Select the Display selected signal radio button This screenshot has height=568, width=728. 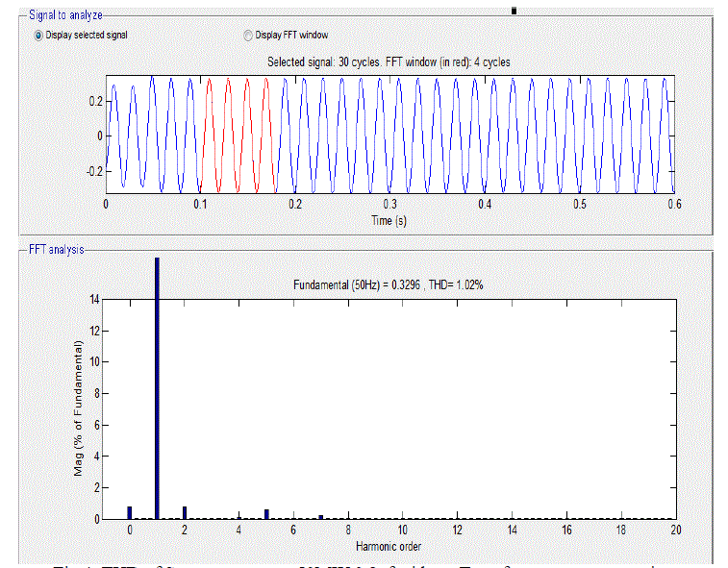[38, 35]
